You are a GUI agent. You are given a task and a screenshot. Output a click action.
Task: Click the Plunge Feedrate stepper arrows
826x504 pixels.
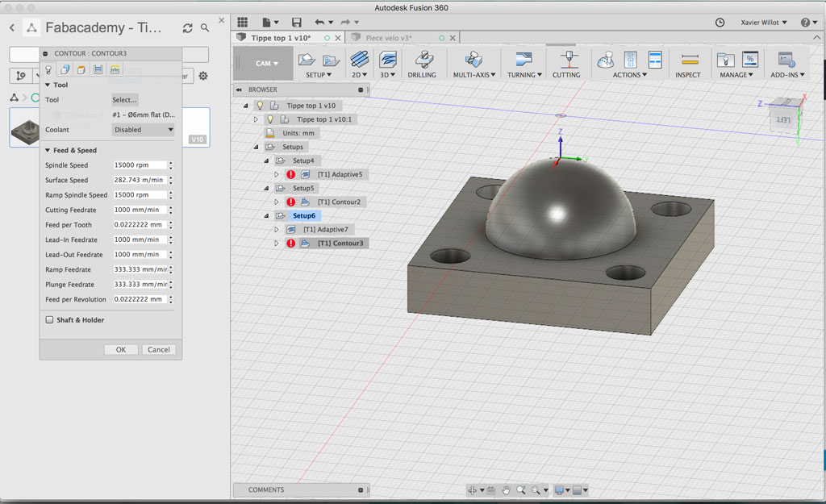coord(171,285)
